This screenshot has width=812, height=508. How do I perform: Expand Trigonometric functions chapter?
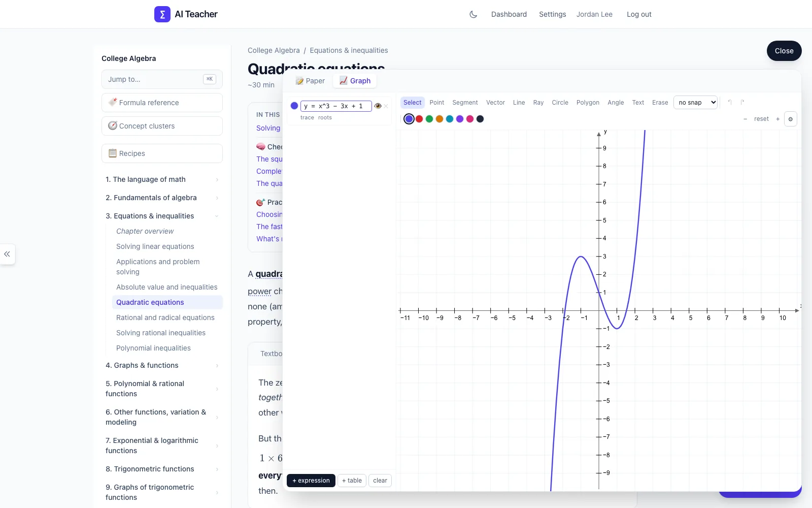[162, 469]
